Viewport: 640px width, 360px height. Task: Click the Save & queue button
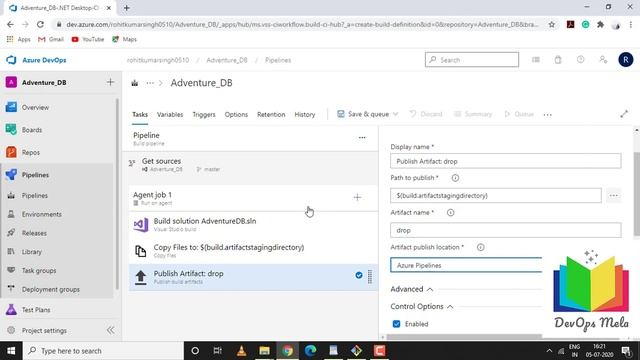363,114
